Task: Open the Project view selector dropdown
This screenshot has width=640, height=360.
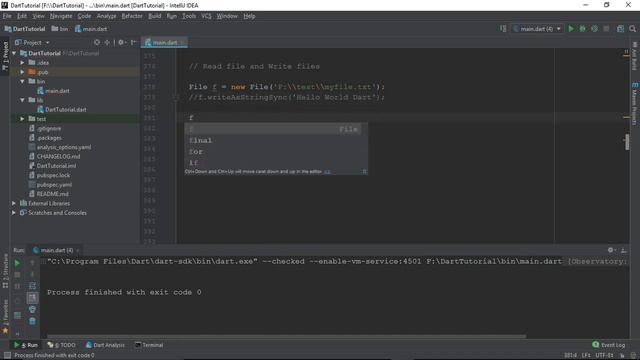Action: click(32, 42)
